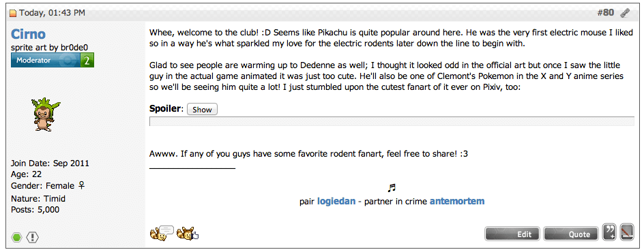Image resolution: width=644 pixels, height=250 pixels.
Task: Toggle multi-quote for this post
Action: coord(609,232)
